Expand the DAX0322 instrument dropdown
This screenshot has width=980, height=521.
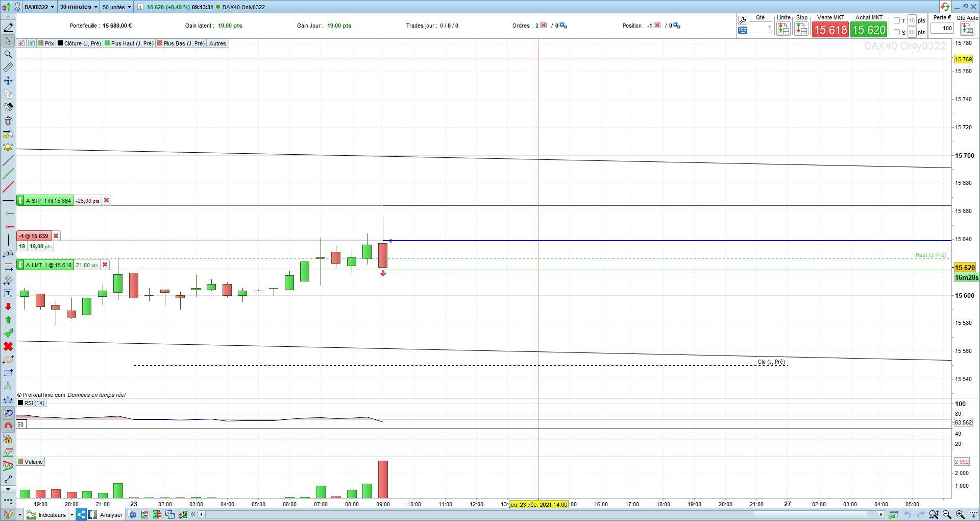click(39, 7)
